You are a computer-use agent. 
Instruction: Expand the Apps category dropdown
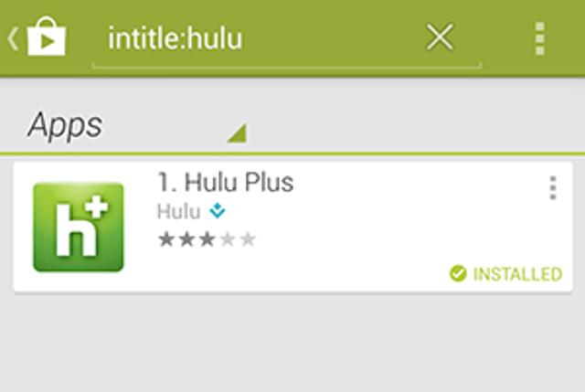(x=136, y=125)
